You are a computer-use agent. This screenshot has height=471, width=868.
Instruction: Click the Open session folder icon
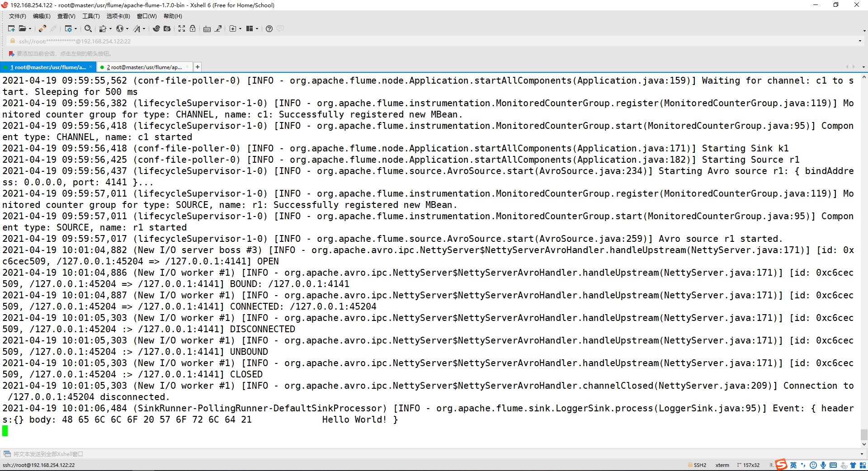[x=22, y=28]
